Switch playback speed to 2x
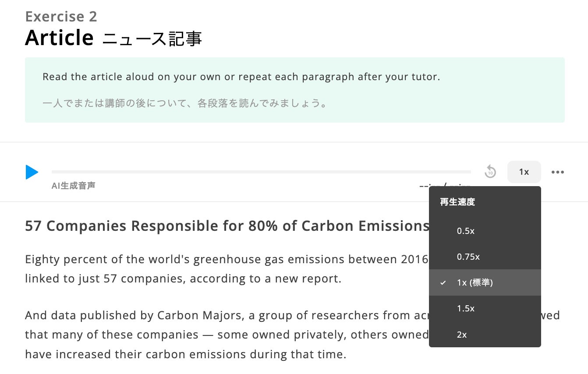Viewport: 588px width, 374px height. point(462,335)
